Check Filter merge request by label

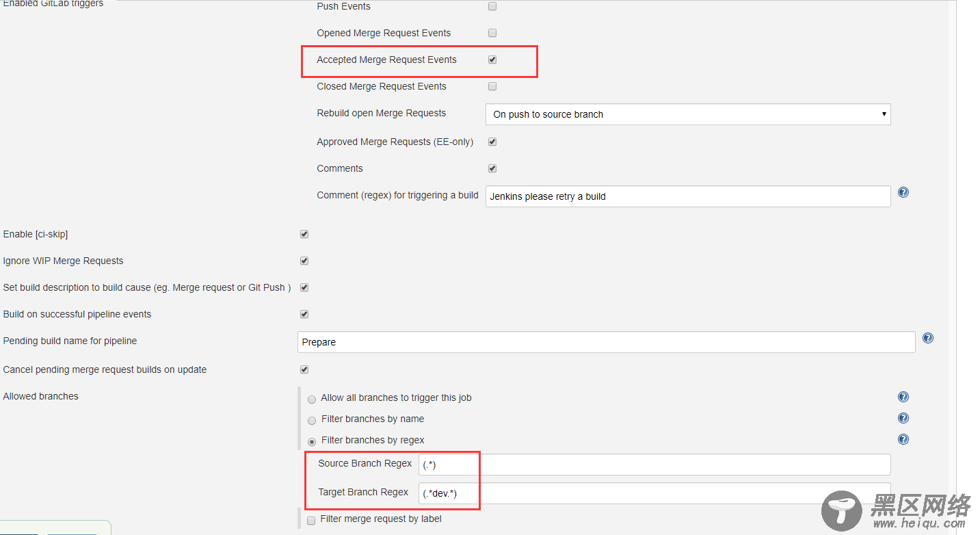(311, 519)
